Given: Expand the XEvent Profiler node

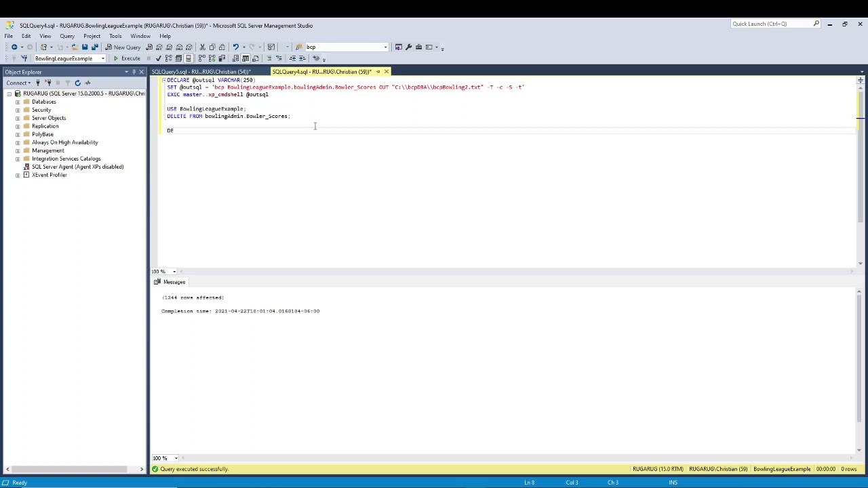Looking at the screenshot, I should (x=18, y=175).
